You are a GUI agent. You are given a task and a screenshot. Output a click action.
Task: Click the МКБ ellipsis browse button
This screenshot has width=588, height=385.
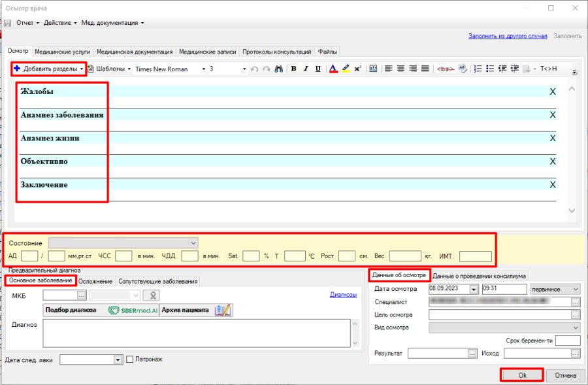click(x=82, y=295)
